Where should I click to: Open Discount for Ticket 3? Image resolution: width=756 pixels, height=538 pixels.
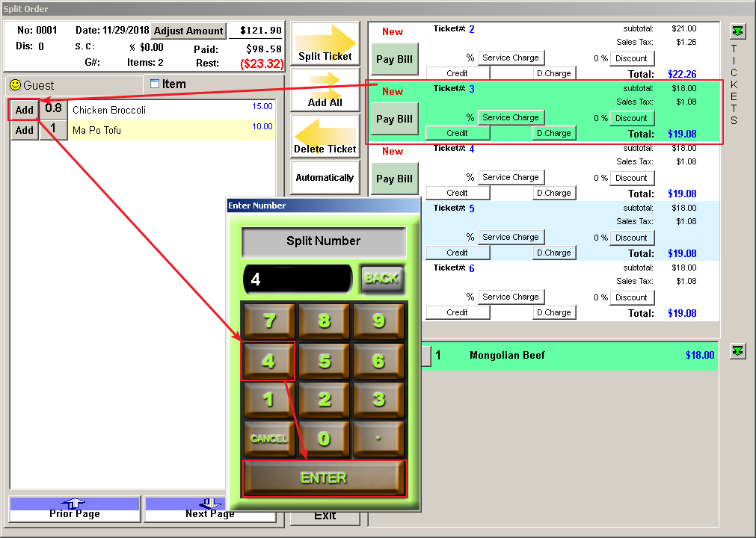[x=632, y=118]
